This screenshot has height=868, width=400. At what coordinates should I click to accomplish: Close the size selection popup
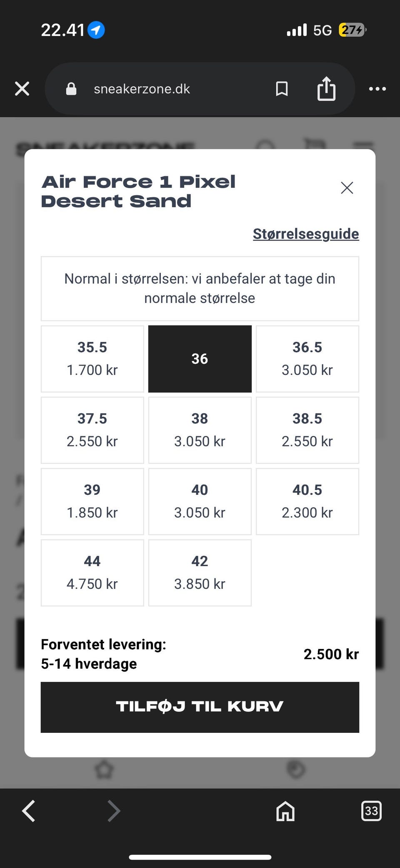[x=347, y=188]
